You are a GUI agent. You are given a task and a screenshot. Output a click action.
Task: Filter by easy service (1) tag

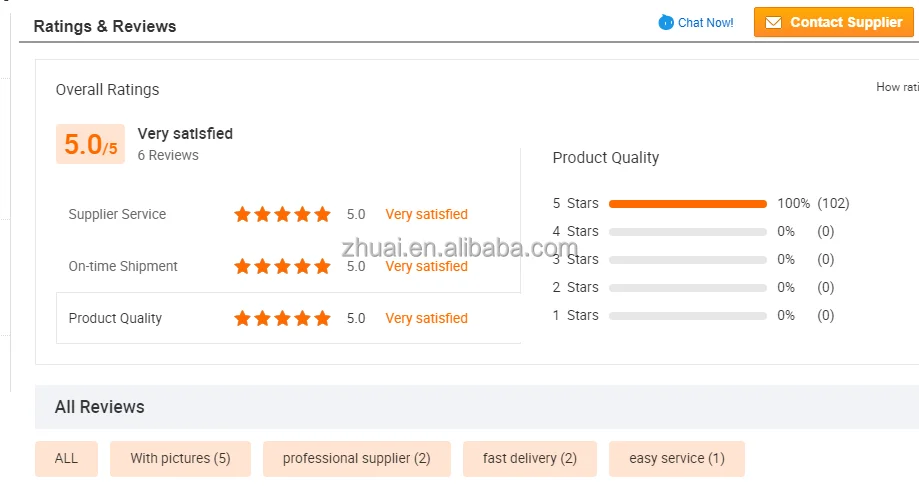pos(676,458)
